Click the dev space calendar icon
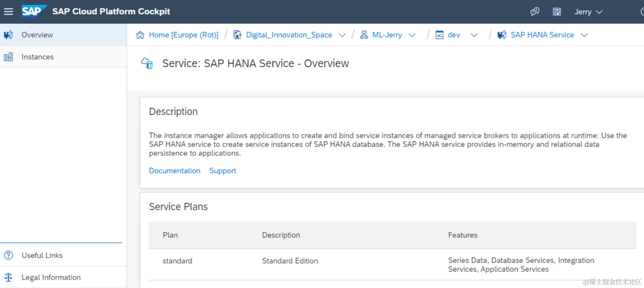Image resolution: width=644 pixels, height=288 pixels. (x=439, y=35)
